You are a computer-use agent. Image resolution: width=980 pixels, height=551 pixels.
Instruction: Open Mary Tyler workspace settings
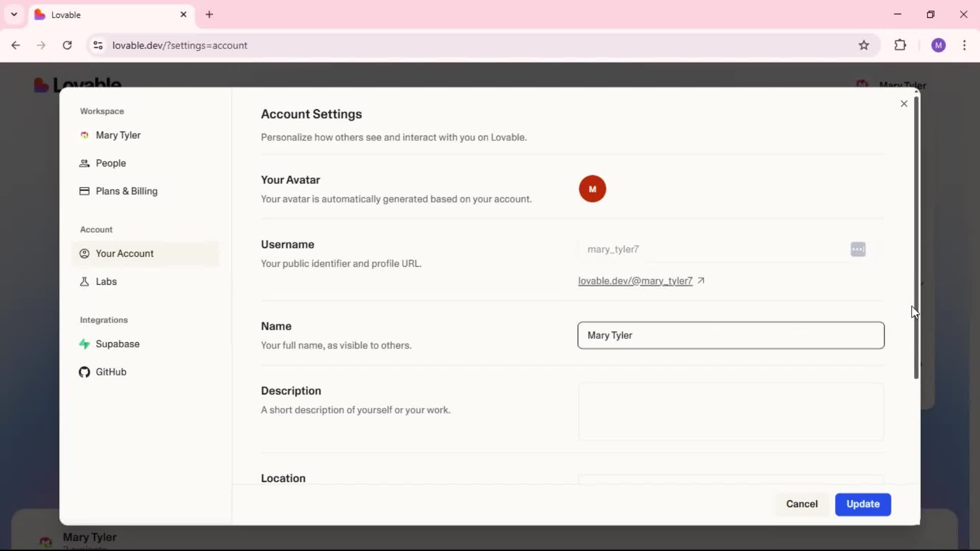click(x=145, y=135)
